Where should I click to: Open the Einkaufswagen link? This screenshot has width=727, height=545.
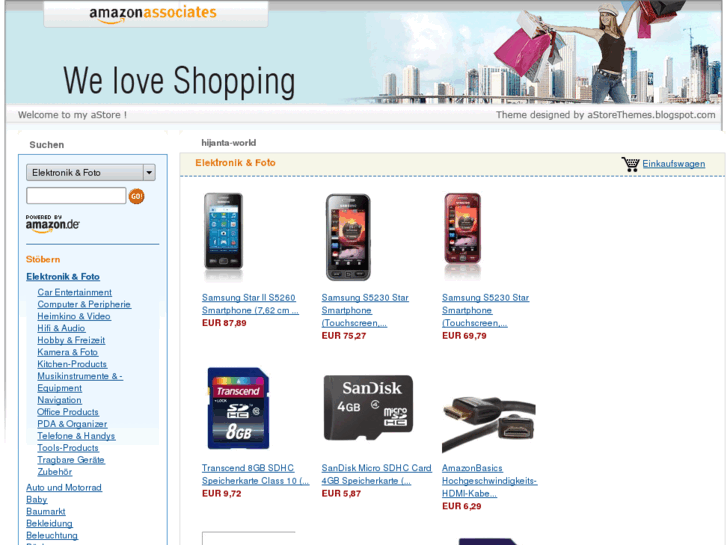click(x=674, y=164)
